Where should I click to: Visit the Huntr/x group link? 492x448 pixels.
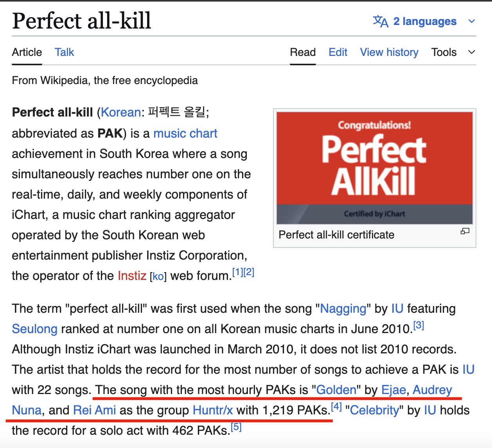tap(213, 410)
